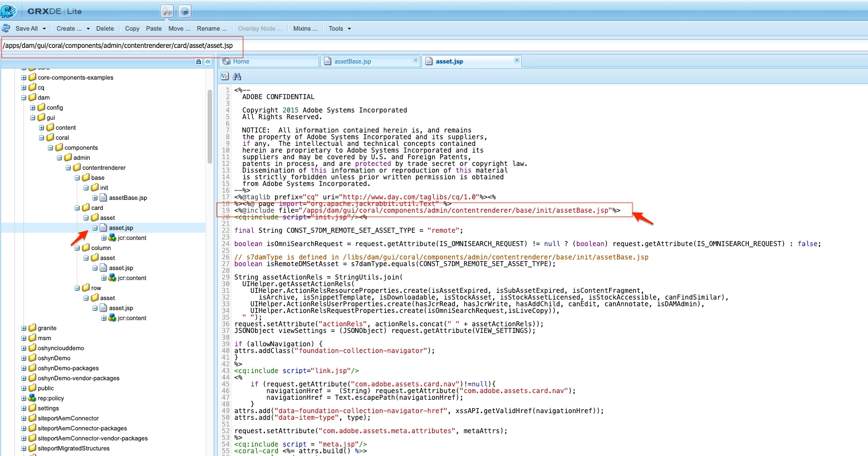The width and height of the screenshot is (868, 456).
Task: Click the oshynDemo folder icon
Action: (x=32, y=358)
